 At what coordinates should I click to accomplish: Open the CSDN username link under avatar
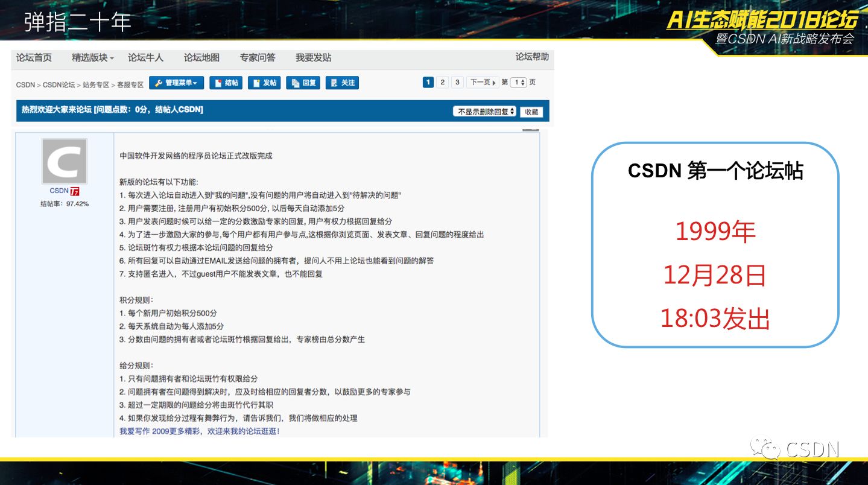(x=59, y=191)
